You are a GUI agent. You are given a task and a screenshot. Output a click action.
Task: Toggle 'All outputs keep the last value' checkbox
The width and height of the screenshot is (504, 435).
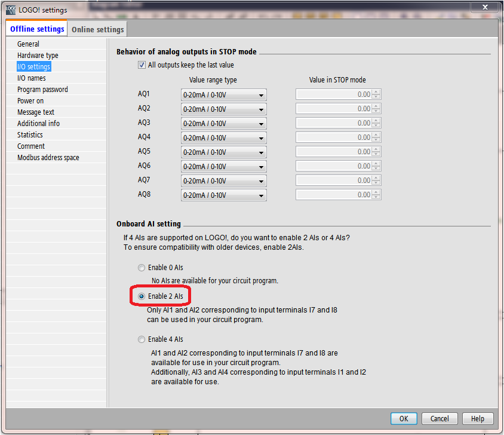[x=142, y=65]
